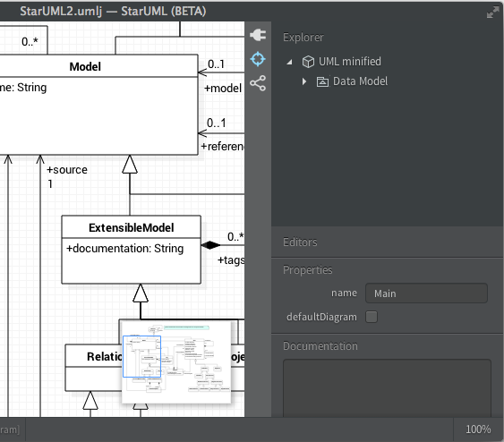Click the +tags role label

click(231, 259)
